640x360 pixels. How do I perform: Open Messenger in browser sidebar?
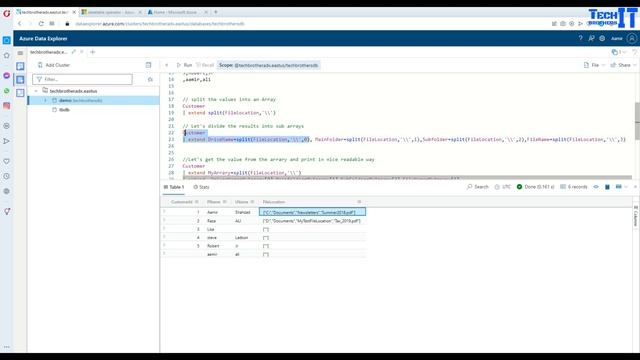tap(7, 76)
